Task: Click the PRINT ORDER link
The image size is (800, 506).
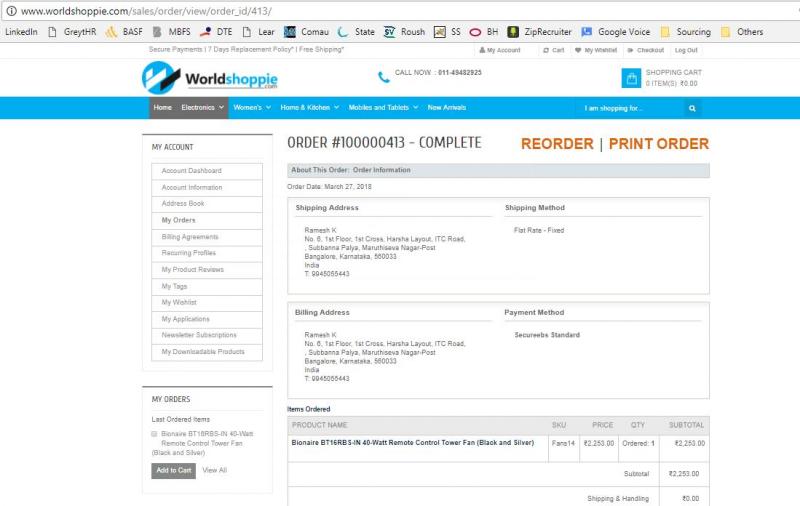Action: tap(659, 144)
